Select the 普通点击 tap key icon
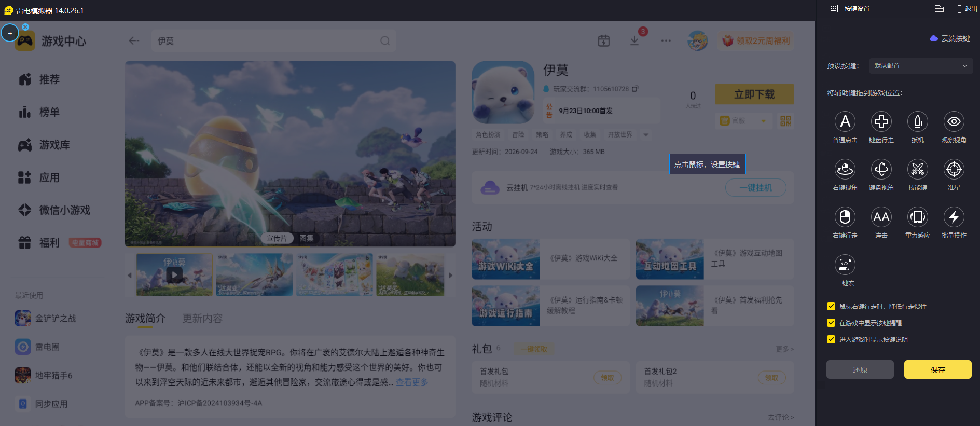Viewport: 980px width, 426px height. (x=845, y=121)
